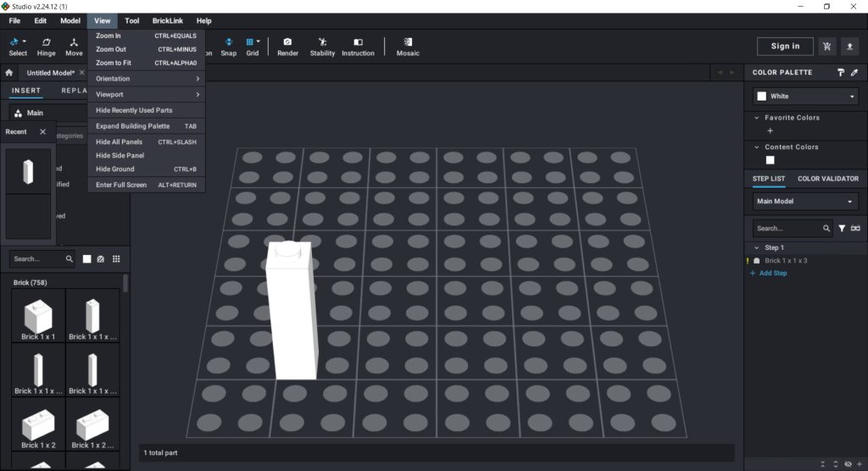Select the white swatch under Content Colors
868x471 pixels.
(770, 160)
